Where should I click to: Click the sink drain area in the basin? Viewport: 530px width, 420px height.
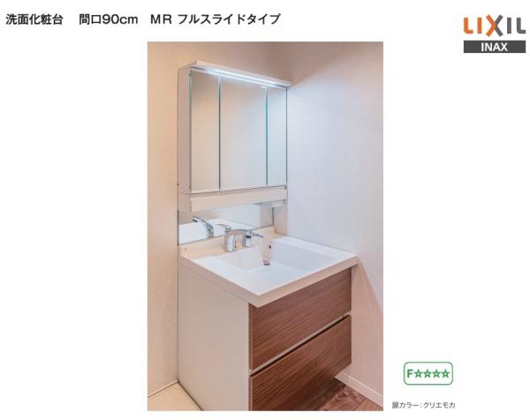tap(267, 262)
